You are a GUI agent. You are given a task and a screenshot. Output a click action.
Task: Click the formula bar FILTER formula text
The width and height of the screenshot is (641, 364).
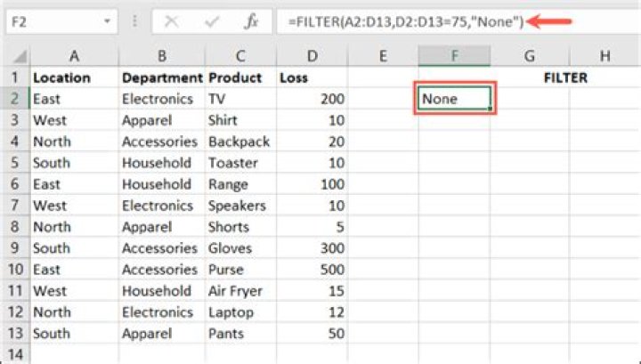tap(406, 21)
